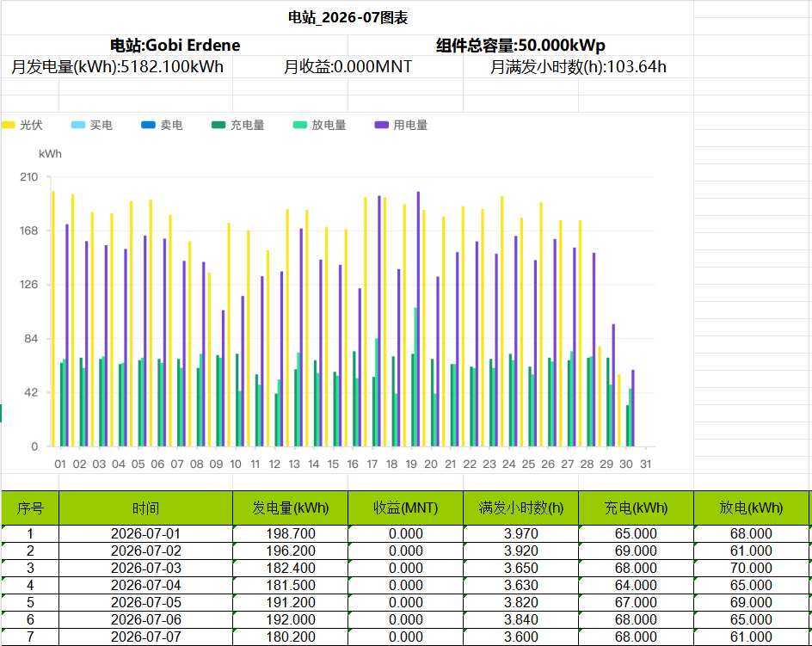The width and height of the screenshot is (812, 646).
Task: Select the generation value 180.200
Action: pos(291,637)
